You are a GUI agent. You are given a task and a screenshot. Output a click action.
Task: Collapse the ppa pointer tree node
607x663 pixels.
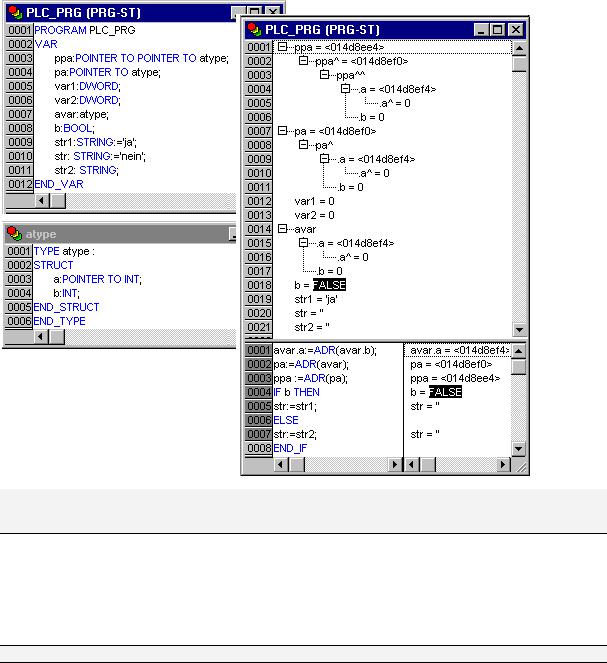pyautogui.click(x=282, y=47)
